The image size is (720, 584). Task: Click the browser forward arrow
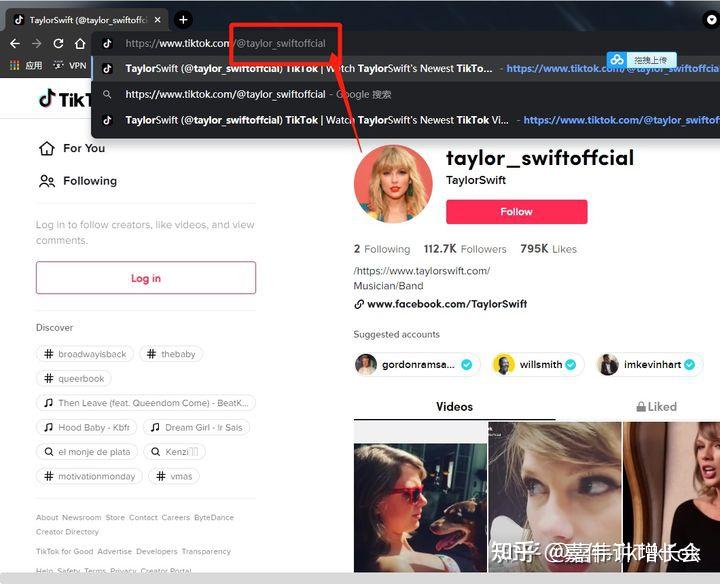click(37, 44)
